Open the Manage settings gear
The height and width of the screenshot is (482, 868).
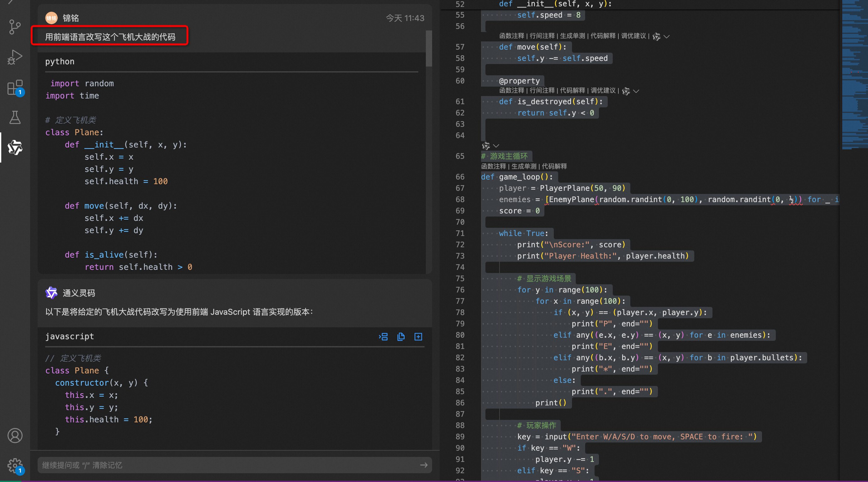click(15, 465)
